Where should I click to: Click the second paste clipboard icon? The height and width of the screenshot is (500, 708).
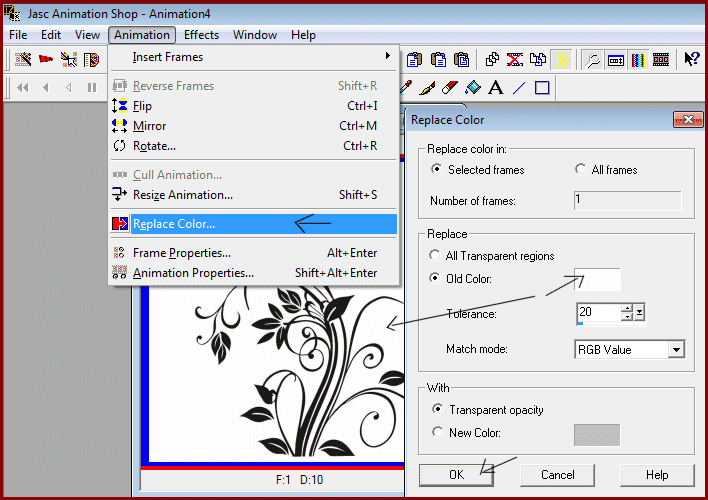tap(438, 59)
